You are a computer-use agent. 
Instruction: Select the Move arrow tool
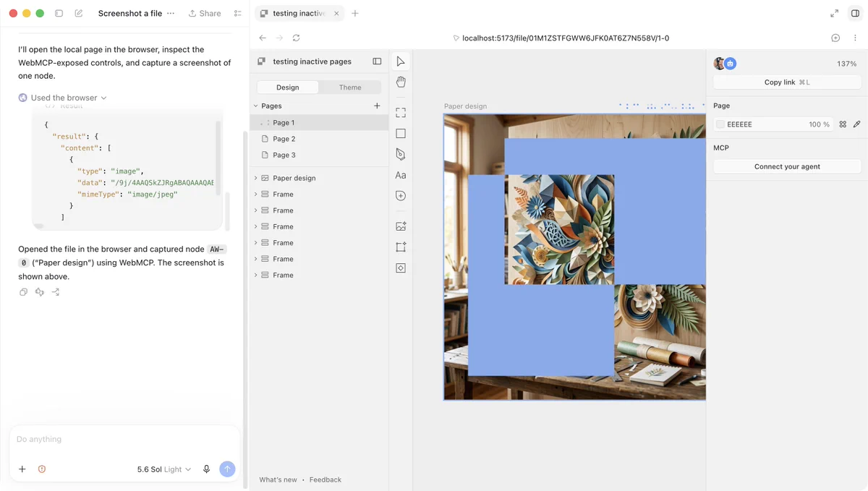401,61
